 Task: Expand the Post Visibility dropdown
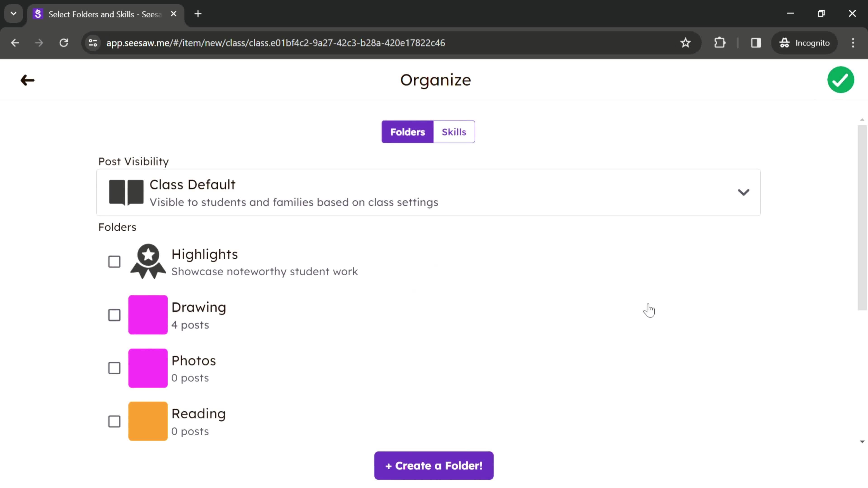click(x=744, y=192)
